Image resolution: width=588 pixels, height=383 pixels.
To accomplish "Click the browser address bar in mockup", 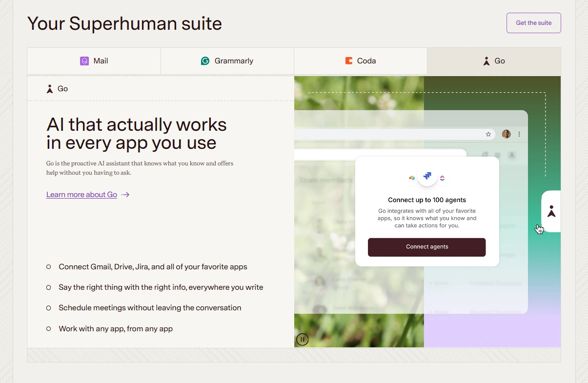I will tap(395, 134).
